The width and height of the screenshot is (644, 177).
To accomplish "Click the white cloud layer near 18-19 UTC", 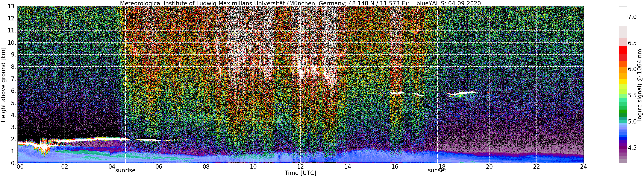I will coord(462,94).
